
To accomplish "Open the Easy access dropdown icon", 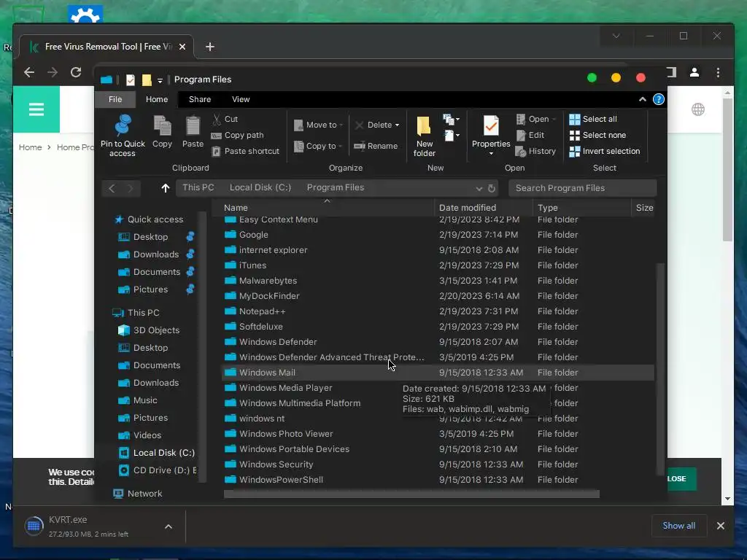I will [451, 136].
